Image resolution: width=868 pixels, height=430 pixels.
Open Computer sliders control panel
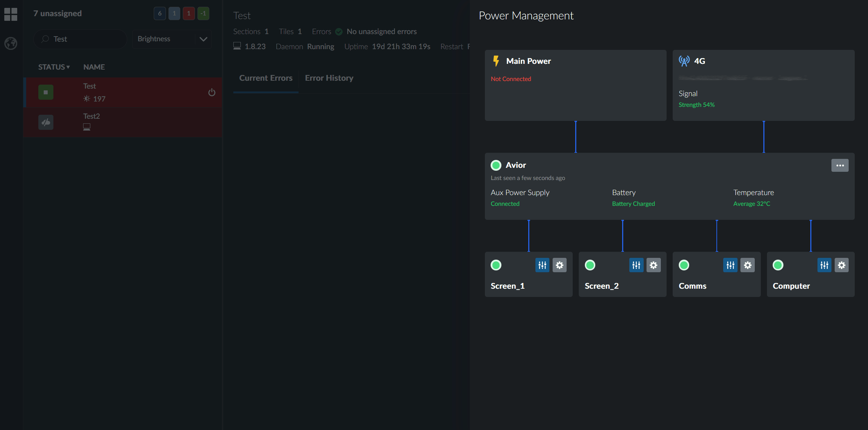pos(824,265)
